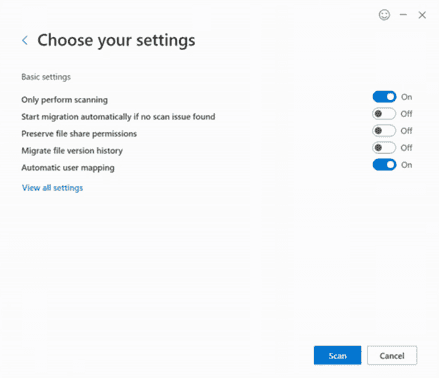Click the Off text beside Start migration automatically
The width and height of the screenshot is (439, 378).
406,114
